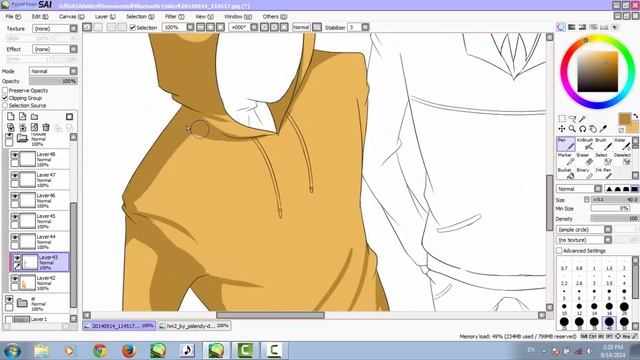This screenshot has width=640, height=360.
Task: Hide Layer46 using its eye icon
Action: click(15, 196)
